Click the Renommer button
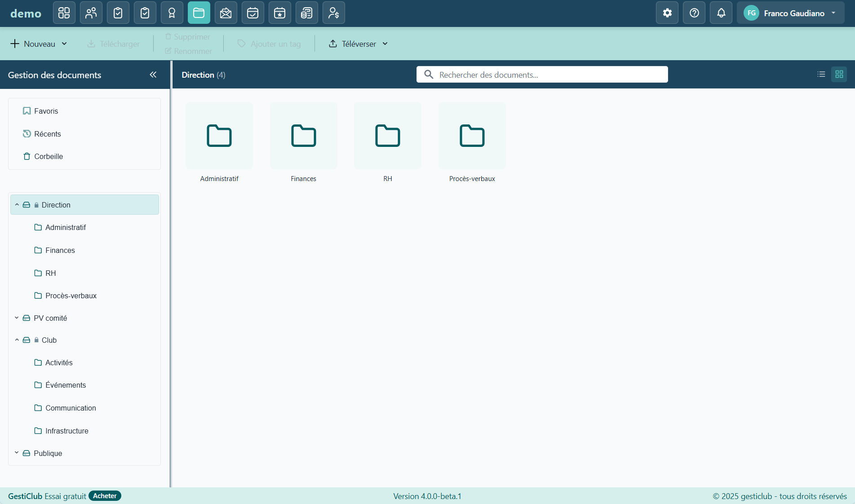 189,51
